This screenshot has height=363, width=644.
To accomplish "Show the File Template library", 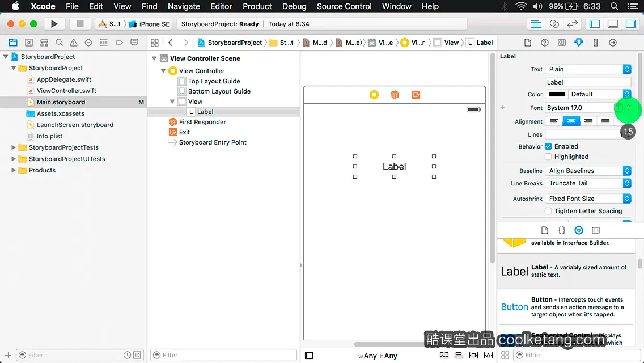I will (x=545, y=230).
